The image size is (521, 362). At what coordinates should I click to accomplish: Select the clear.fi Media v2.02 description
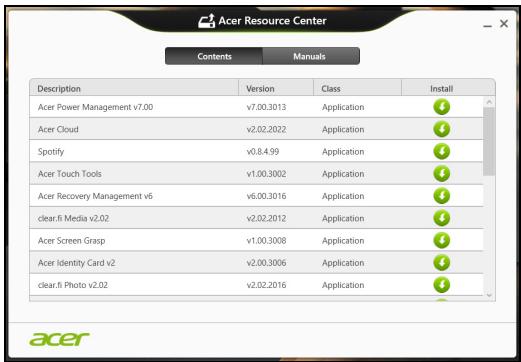point(73,218)
